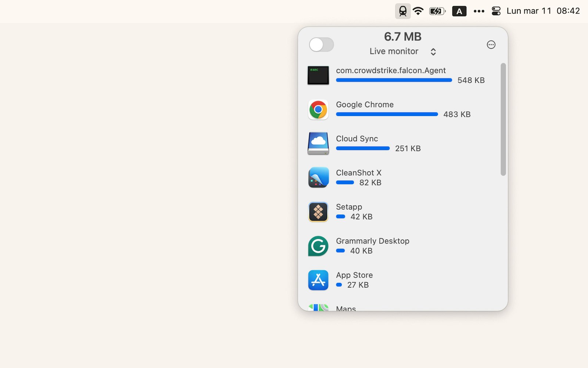Click the Maps app icon
The image size is (588, 368).
pos(318,307)
